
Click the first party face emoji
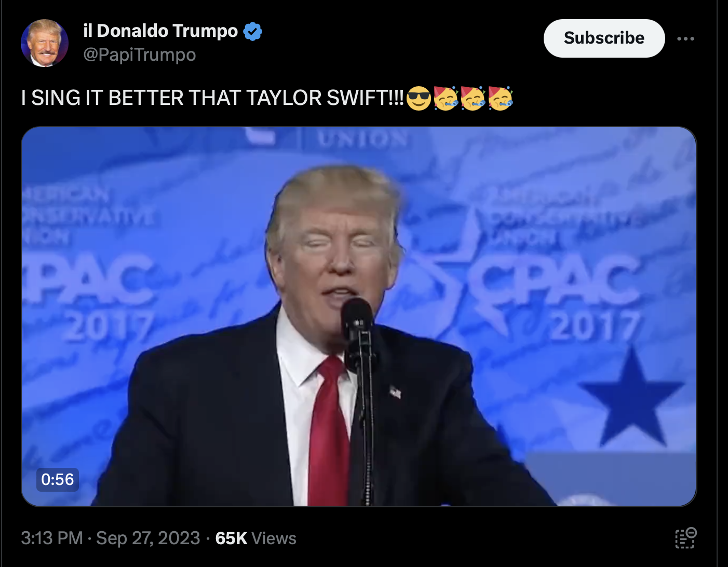[x=446, y=98]
